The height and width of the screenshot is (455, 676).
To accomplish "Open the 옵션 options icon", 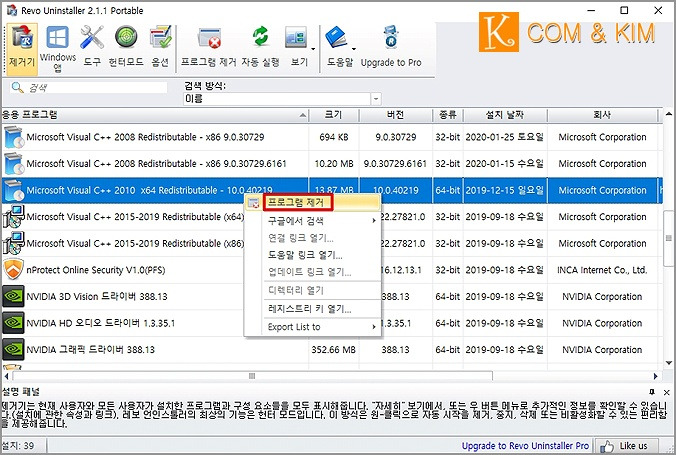I will click(160, 47).
